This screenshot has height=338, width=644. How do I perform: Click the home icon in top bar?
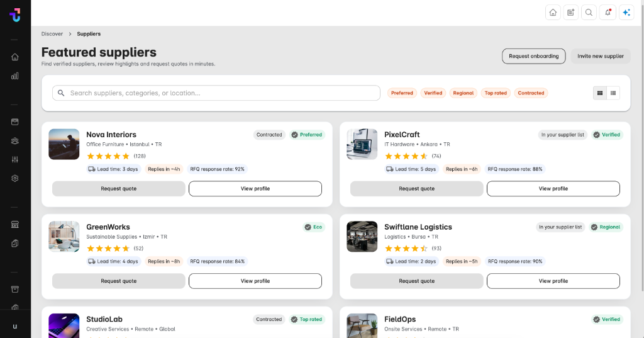pyautogui.click(x=553, y=13)
